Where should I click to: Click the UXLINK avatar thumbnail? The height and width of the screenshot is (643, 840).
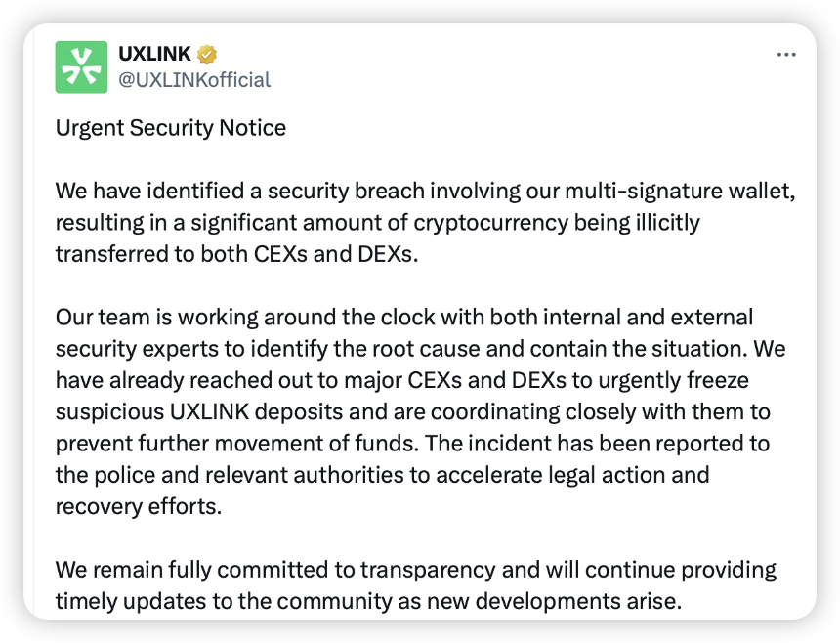83,65
